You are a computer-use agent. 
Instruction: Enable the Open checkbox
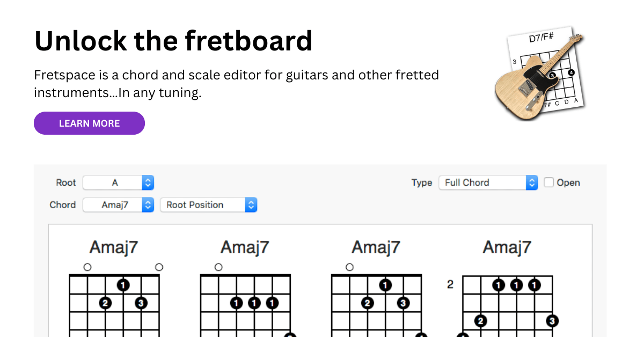pyautogui.click(x=548, y=182)
